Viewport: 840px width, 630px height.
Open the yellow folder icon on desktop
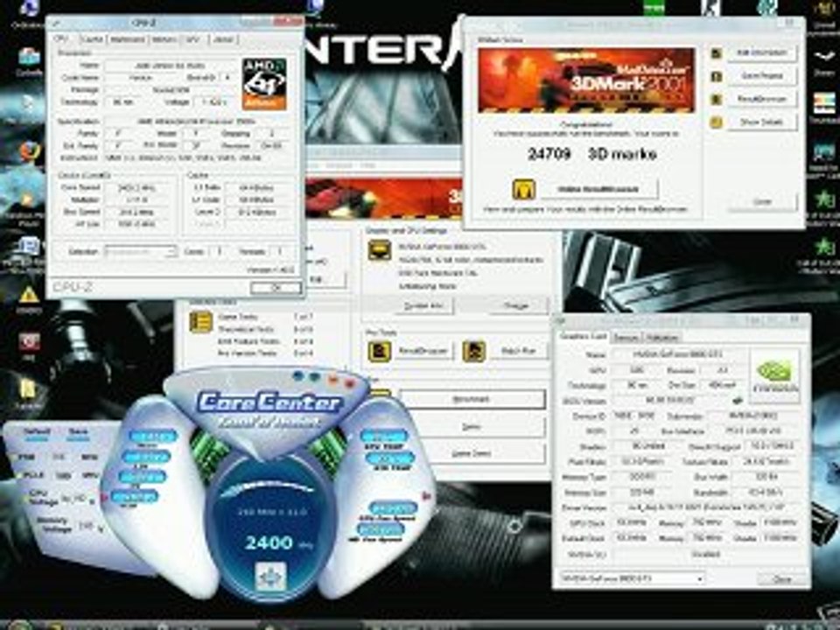pos(29,389)
